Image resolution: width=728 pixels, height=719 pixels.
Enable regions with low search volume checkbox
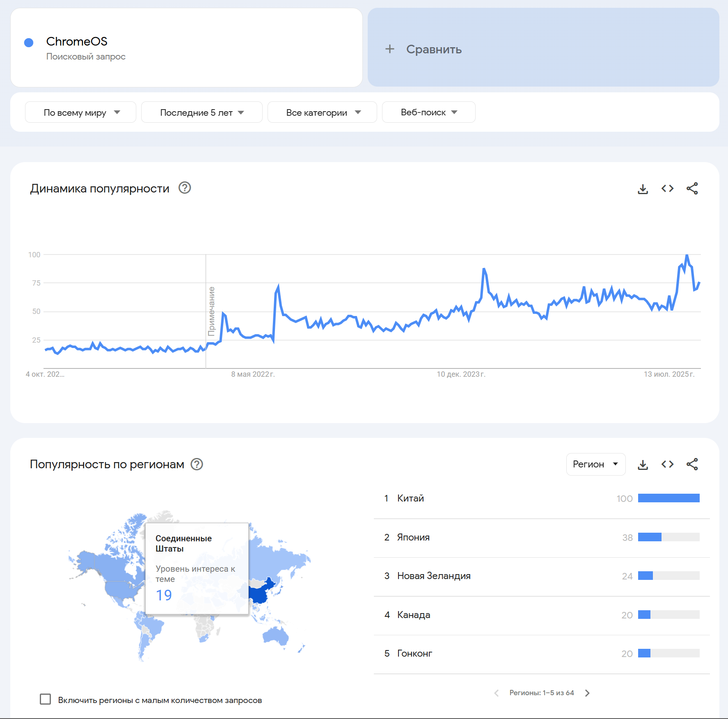(46, 699)
